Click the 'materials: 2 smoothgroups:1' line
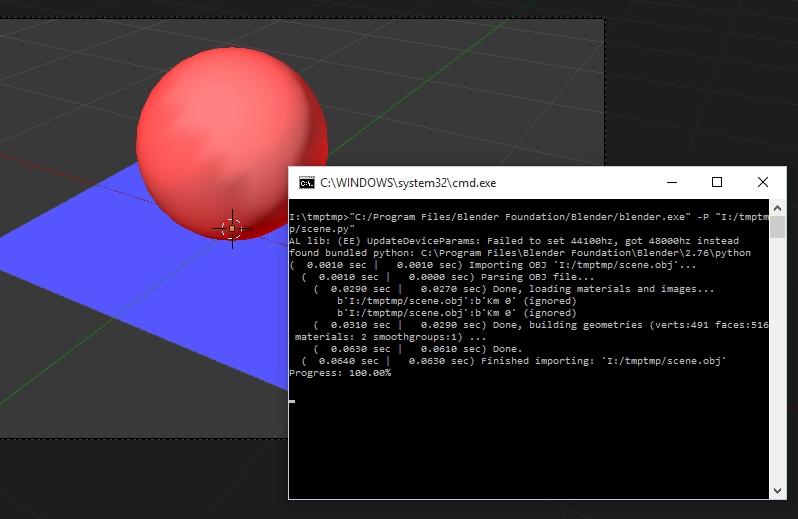 coord(390,337)
